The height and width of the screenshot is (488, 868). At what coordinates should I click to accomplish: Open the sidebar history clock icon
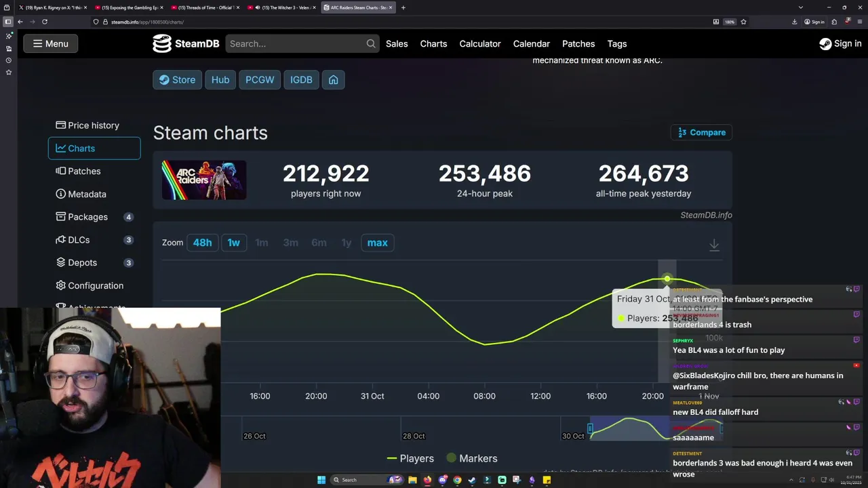(x=8, y=60)
